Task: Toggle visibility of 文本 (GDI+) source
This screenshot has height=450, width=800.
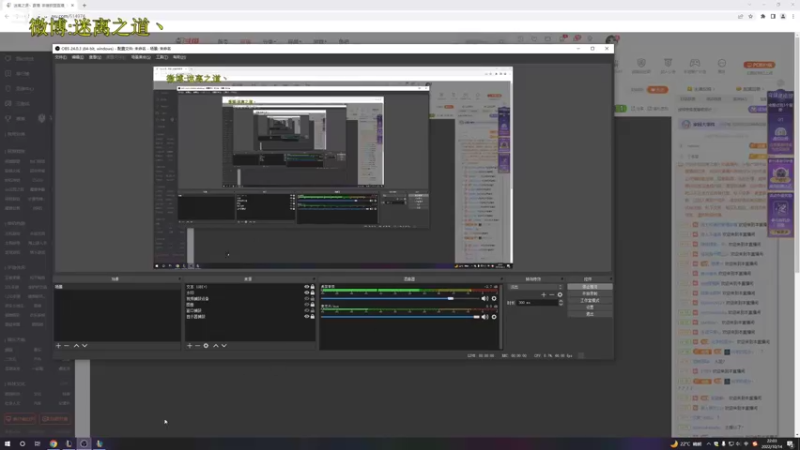Action: click(307, 287)
